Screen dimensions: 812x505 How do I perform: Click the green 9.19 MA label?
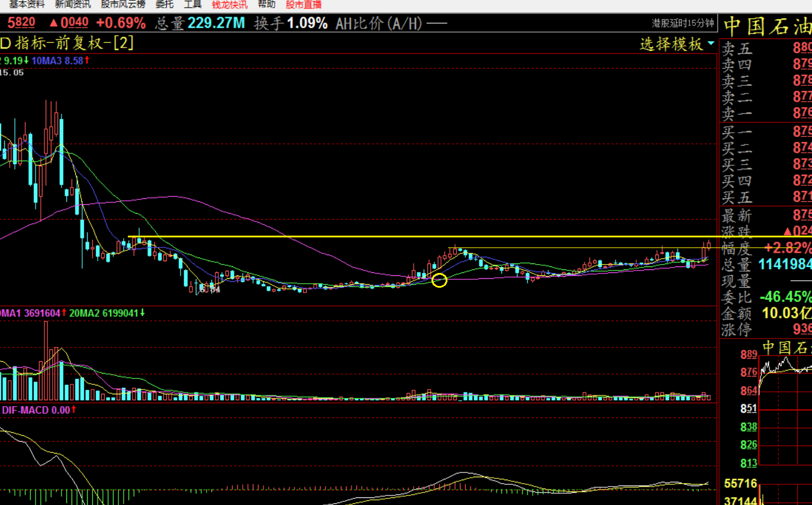click(x=16, y=60)
